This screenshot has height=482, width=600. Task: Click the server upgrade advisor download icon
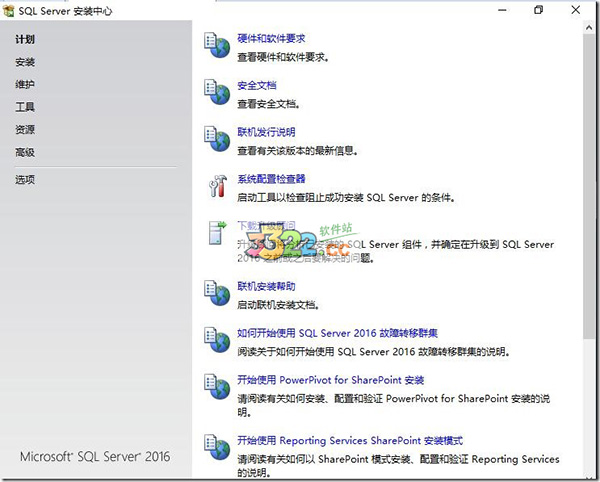(217, 233)
